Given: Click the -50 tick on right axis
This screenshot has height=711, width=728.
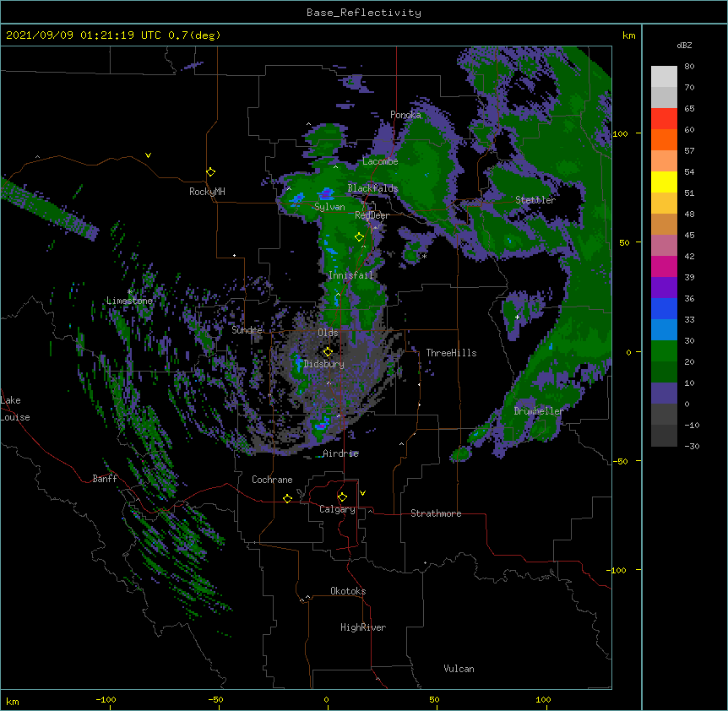Looking at the screenshot, I should (x=620, y=461).
